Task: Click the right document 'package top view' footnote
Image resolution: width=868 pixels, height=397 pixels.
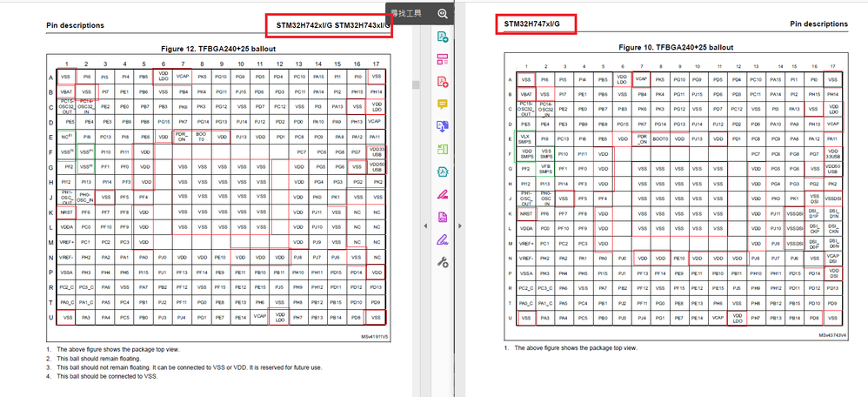Action: click(x=576, y=348)
